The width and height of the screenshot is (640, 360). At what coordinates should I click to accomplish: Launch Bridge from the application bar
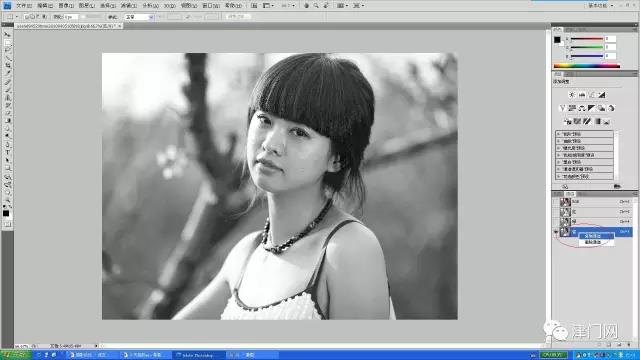pyautogui.click(x=254, y=6)
